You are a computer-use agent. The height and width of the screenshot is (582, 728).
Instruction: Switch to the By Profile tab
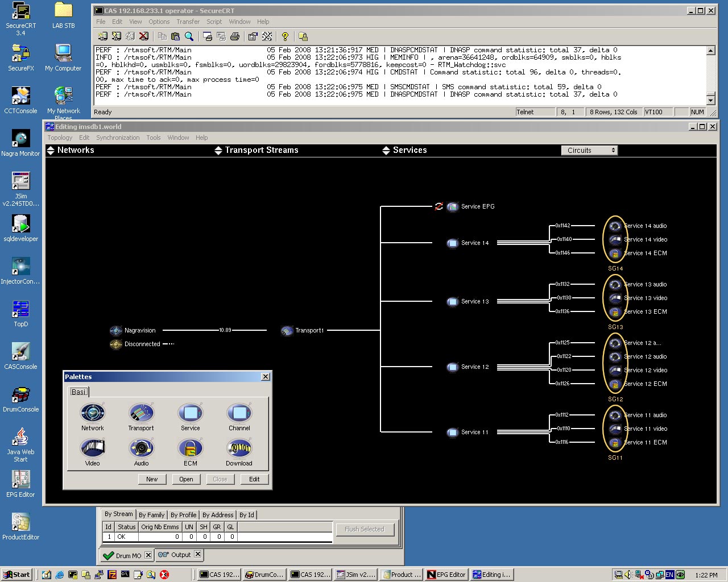click(x=184, y=515)
